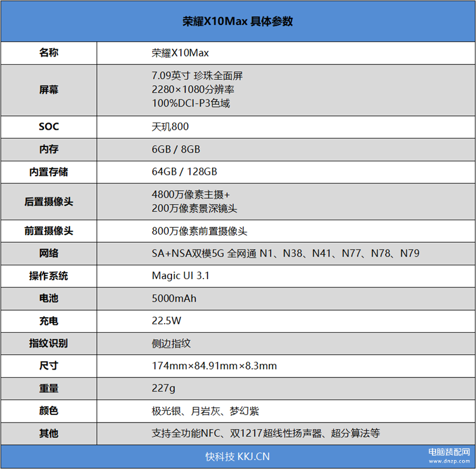
Task: Click the text 4800万像素主摄+
Action: (x=191, y=195)
